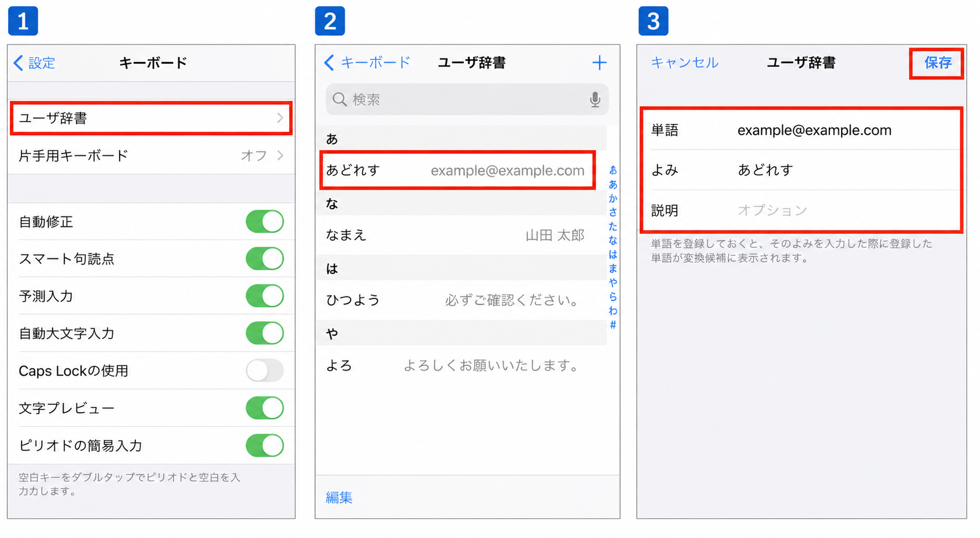980x538 pixels.
Task: Tap 保存 to save the entry
Action: tap(938, 63)
